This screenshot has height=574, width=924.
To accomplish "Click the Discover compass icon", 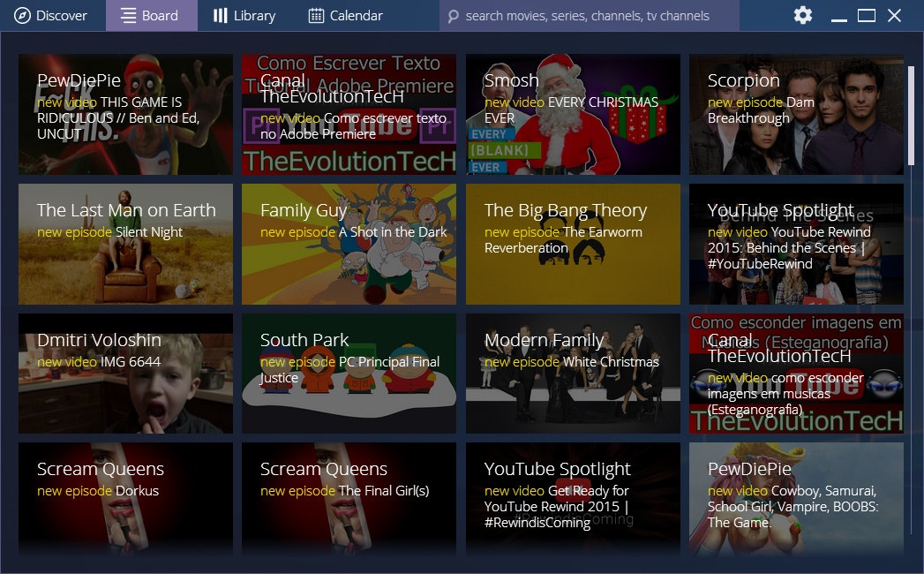I will point(22,15).
